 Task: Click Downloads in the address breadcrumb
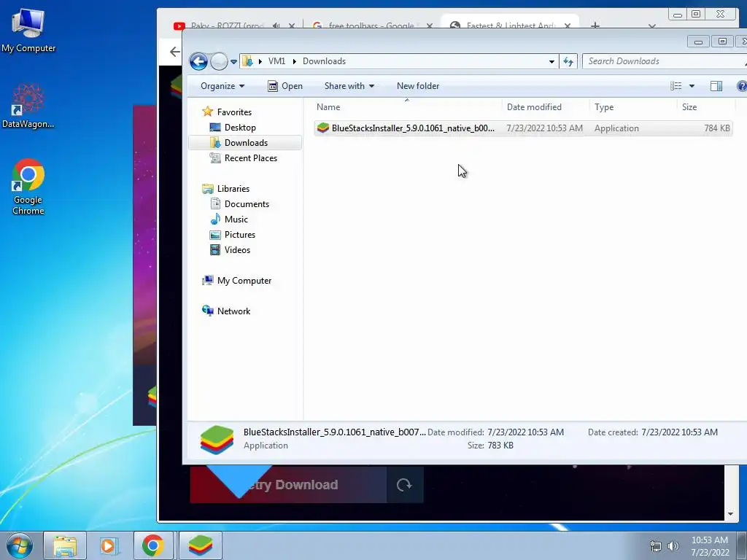click(325, 61)
